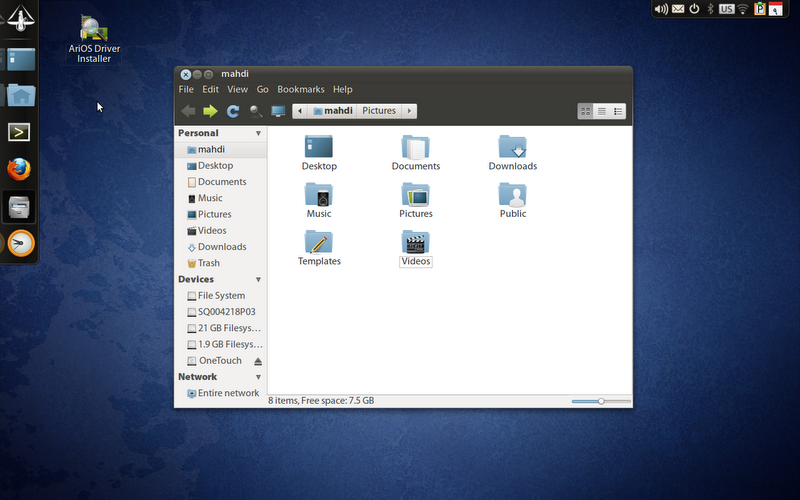This screenshot has height=500, width=800.
Task: Open the View menu
Action: click(x=237, y=89)
